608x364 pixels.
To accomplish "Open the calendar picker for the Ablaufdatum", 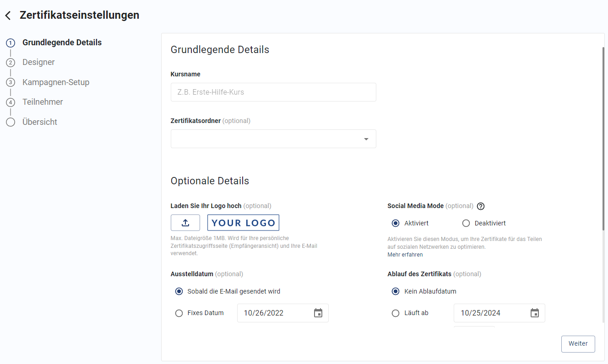I will point(535,313).
